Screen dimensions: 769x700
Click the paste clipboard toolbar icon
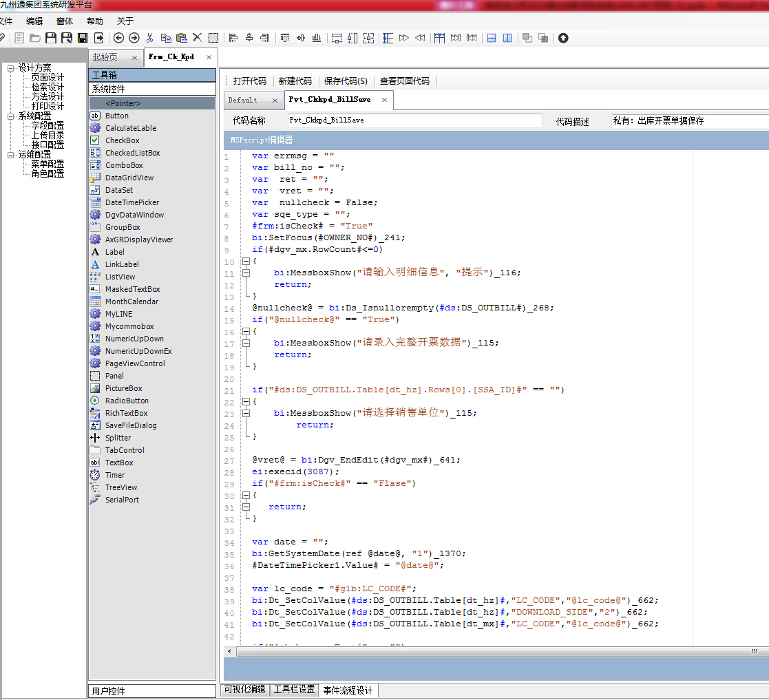(182, 38)
